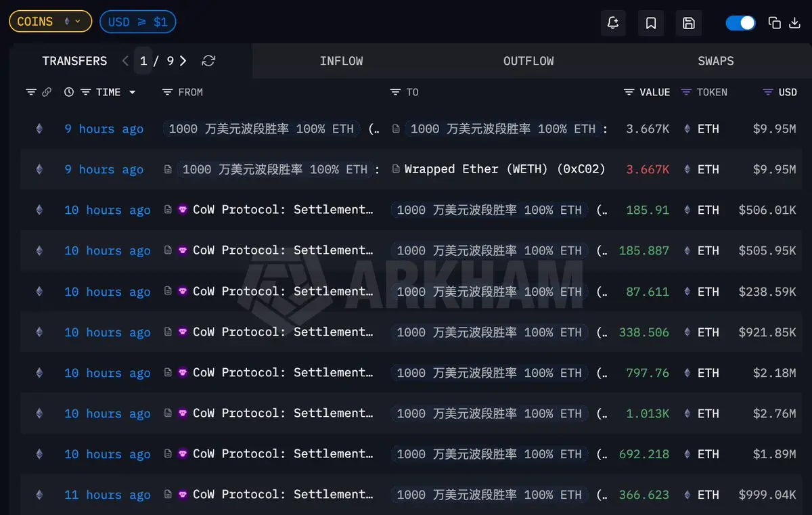Viewport: 812px width, 515px height.
Task: Toggle the blue switch in top toolbar
Action: pyautogui.click(x=740, y=23)
